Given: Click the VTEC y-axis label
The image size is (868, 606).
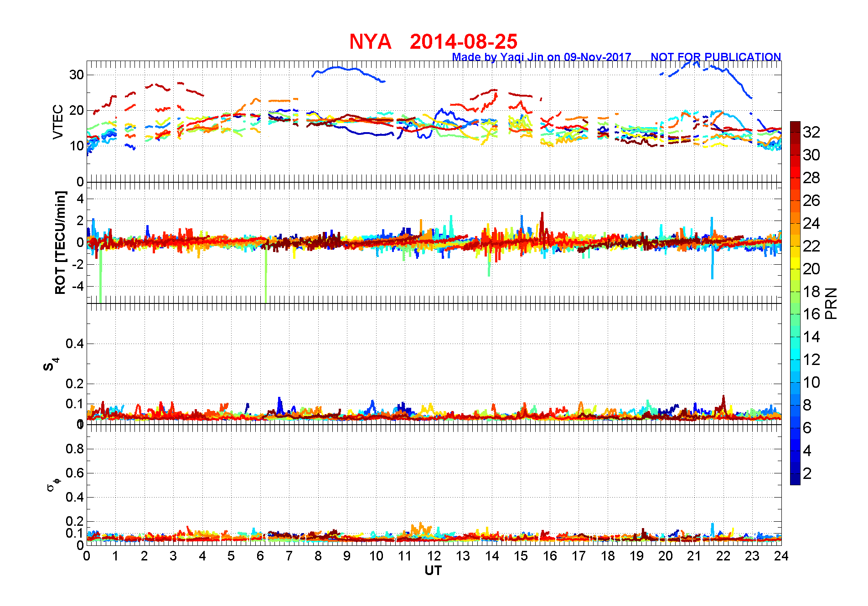Looking at the screenshot, I should pos(58,122).
